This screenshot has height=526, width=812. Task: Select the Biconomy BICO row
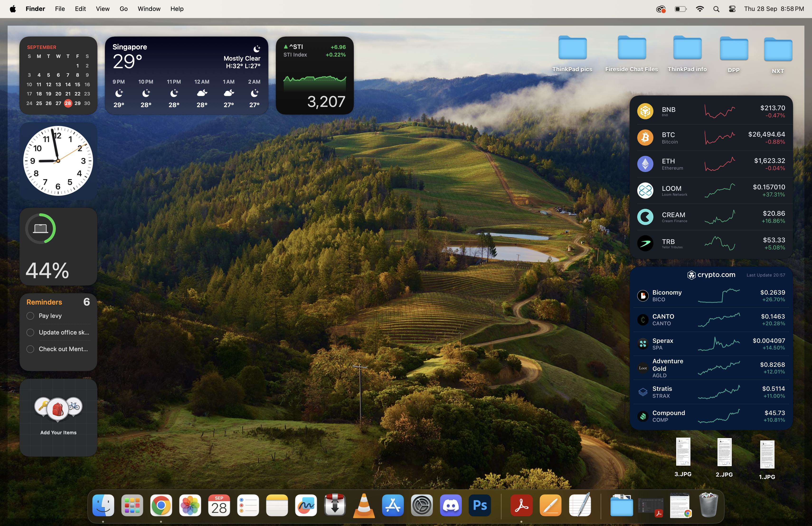pos(711,296)
